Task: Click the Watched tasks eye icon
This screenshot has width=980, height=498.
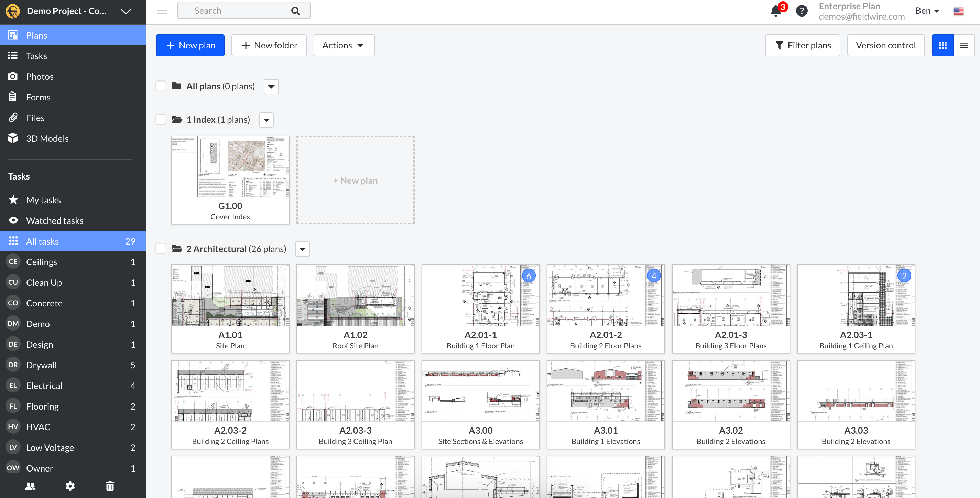Action: pyautogui.click(x=13, y=220)
